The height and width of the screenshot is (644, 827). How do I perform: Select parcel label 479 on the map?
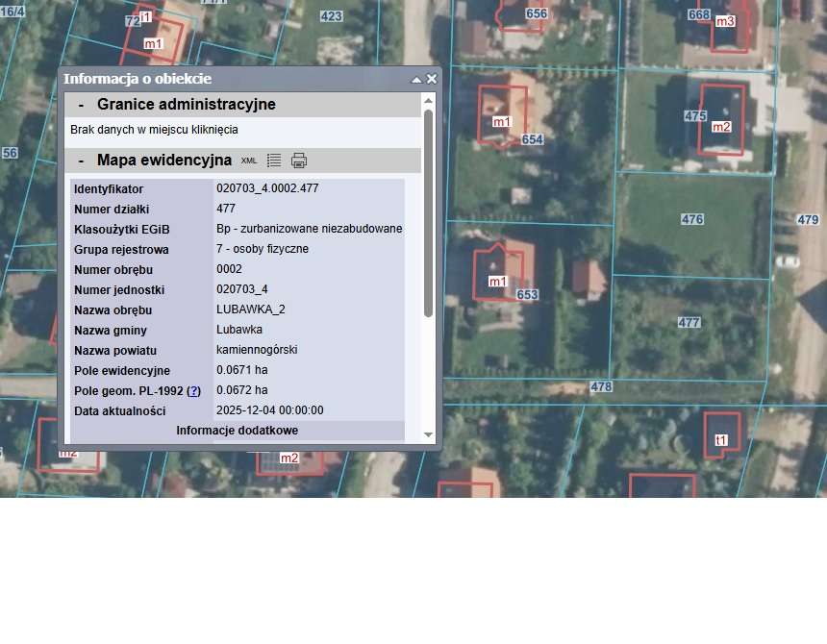(808, 220)
